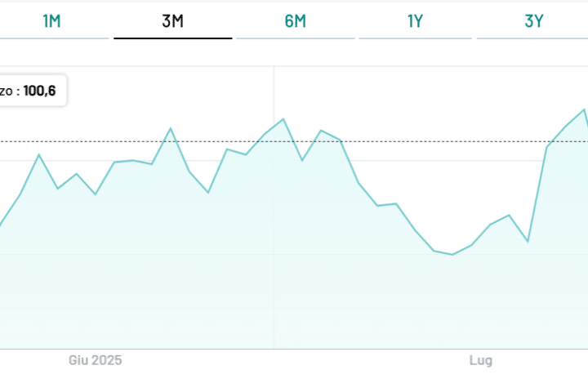Click the steep rising line segment after Lug
Screen dimensions: 588x392
[537, 194]
